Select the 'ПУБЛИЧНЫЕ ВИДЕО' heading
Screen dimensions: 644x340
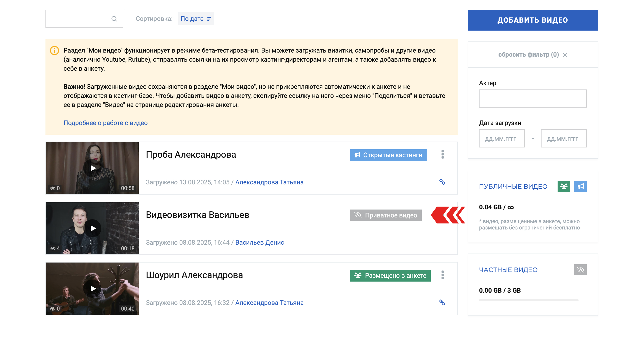tap(513, 186)
